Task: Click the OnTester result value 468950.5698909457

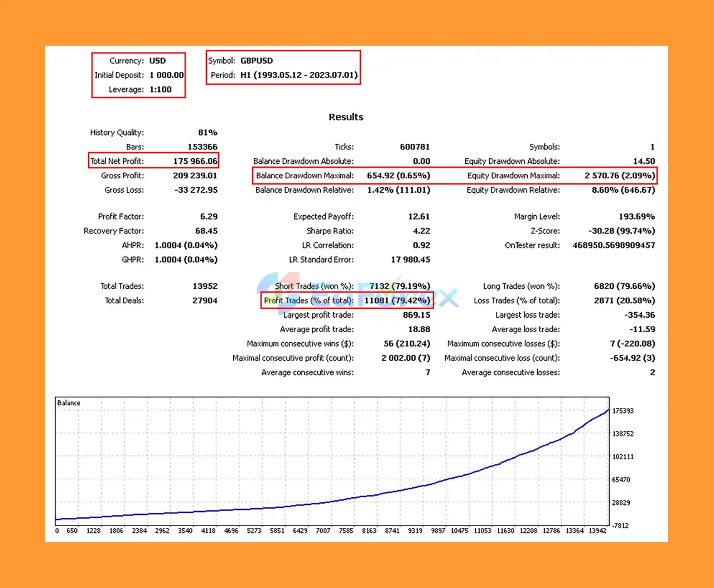Action: (x=614, y=245)
